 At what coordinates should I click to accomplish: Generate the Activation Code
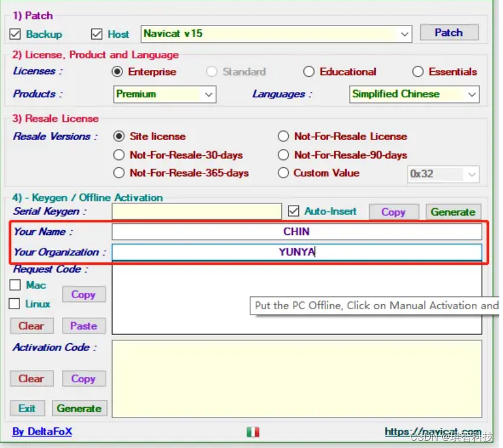(x=80, y=408)
